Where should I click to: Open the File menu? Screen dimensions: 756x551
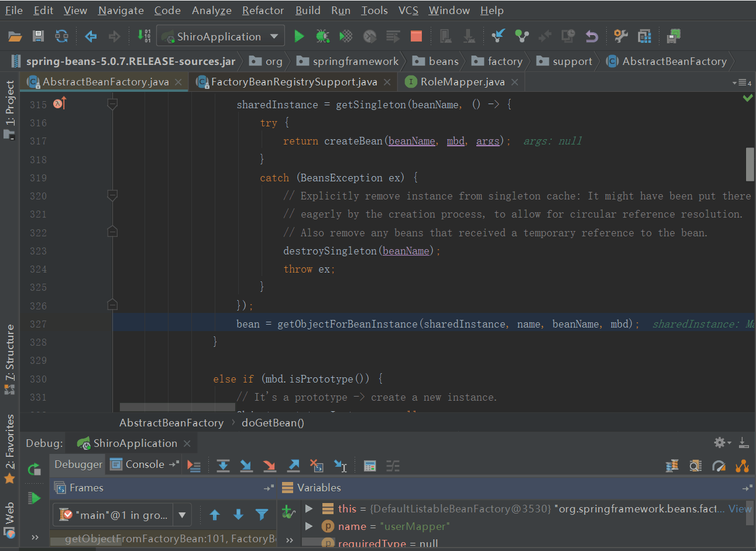point(14,11)
